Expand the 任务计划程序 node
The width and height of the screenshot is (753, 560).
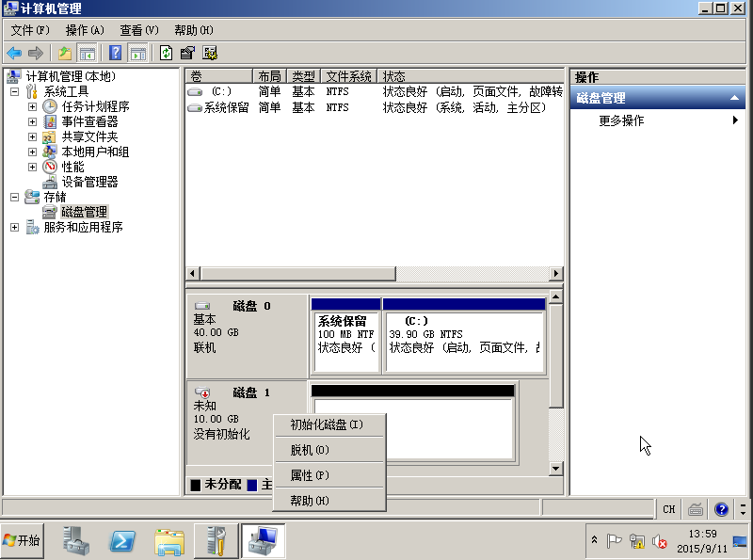click(32, 106)
